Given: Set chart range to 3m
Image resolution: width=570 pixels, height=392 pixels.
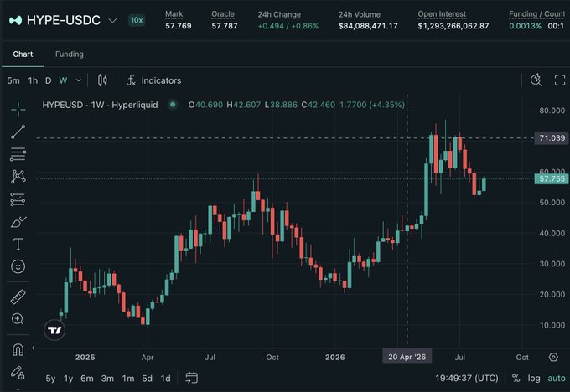Looking at the screenshot, I should click(107, 379).
